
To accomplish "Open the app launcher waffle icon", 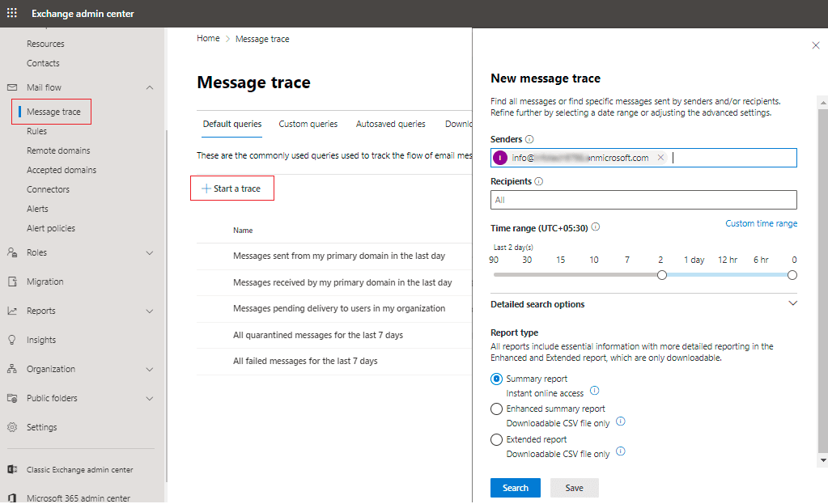I will (x=12, y=14).
